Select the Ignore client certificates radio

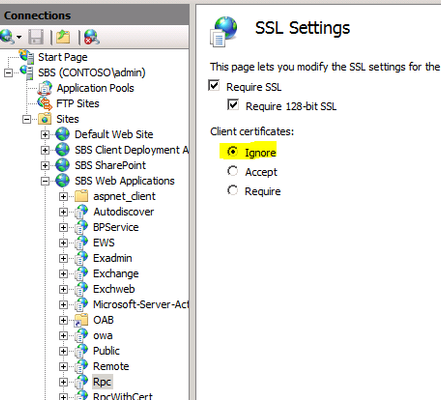[x=232, y=152]
